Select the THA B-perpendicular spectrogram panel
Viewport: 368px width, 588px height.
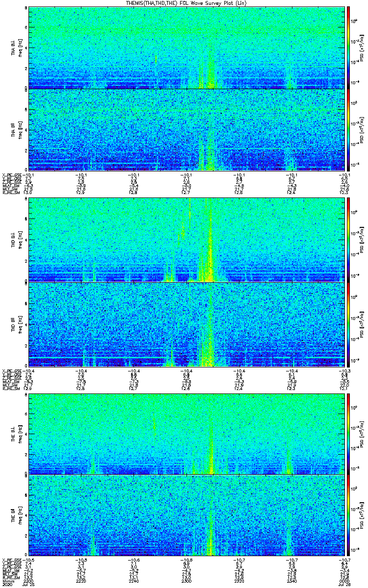[186, 48]
